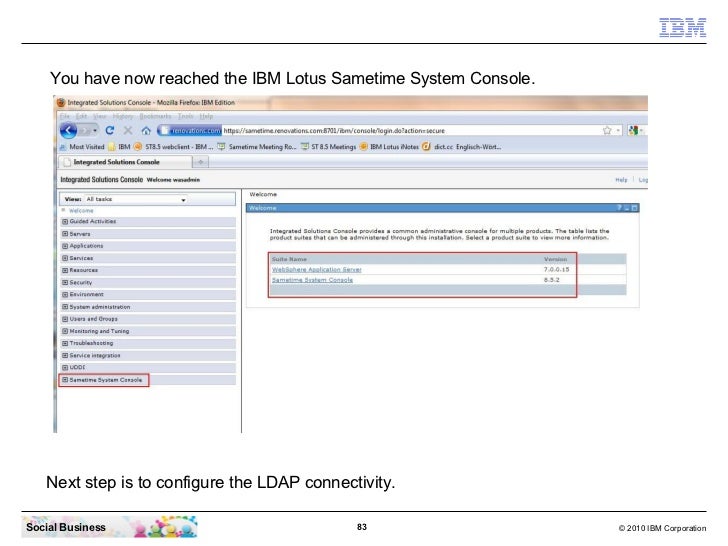Click the browser Back arrow button
This screenshot has width=728, height=546.
[68, 130]
